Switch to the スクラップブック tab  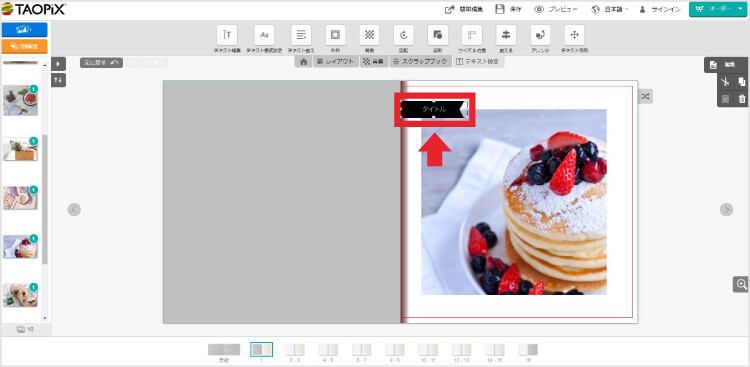420,61
